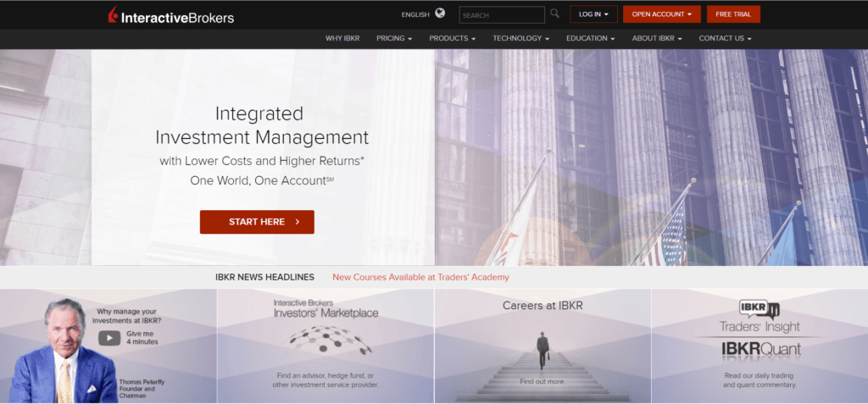Viewport: 868px width, 404px height.
Task: Click 'with Lower Costs and Higher Returns' text
Action: [262, 161]
